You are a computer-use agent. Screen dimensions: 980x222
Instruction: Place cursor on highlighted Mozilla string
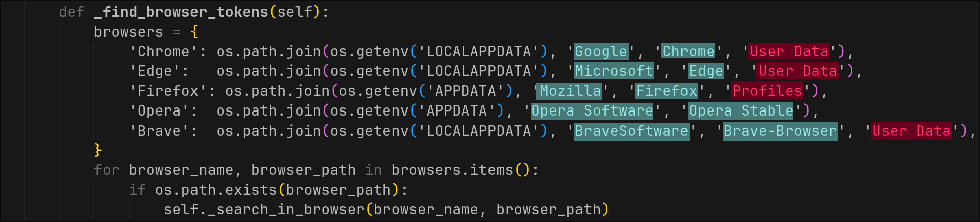click(570, 91)
